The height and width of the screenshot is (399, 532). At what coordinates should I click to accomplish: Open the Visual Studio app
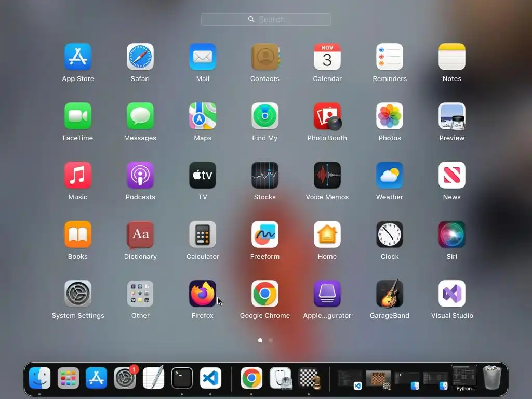click(x=452, y=294)
